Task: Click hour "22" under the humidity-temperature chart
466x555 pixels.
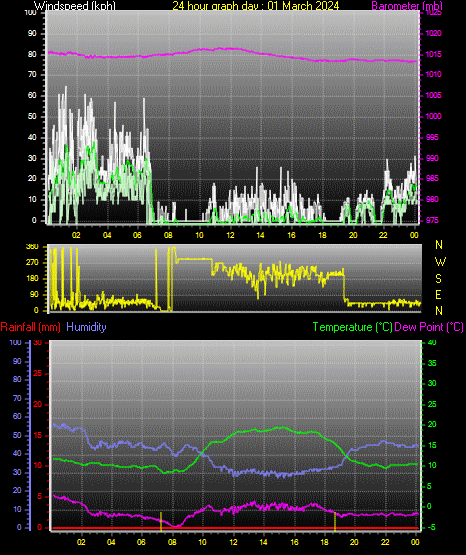Action: click(385, 542)
